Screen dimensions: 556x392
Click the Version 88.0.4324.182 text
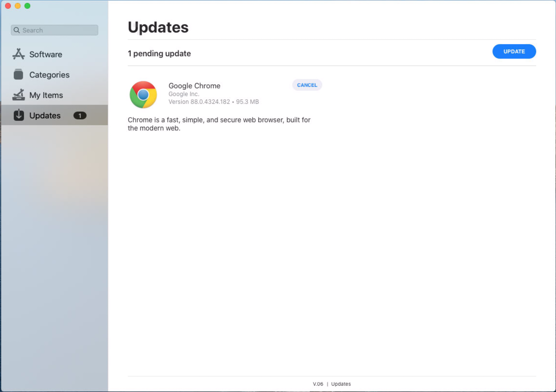coord(199,102)
